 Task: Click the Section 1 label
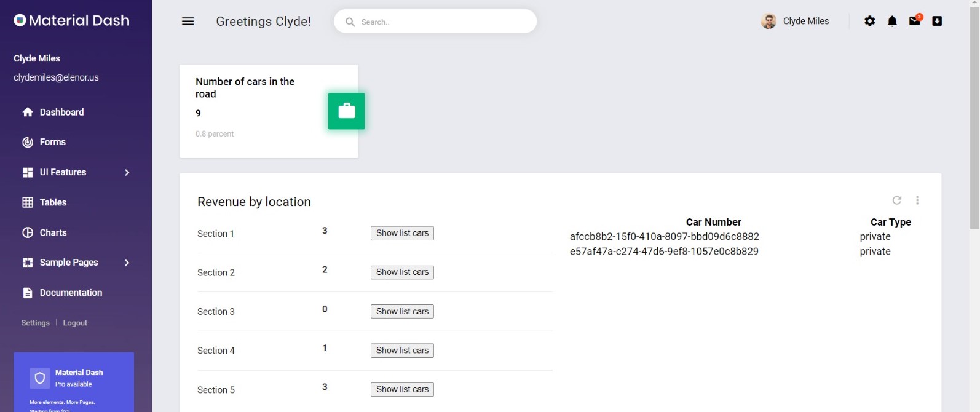(x=216, y=234)
